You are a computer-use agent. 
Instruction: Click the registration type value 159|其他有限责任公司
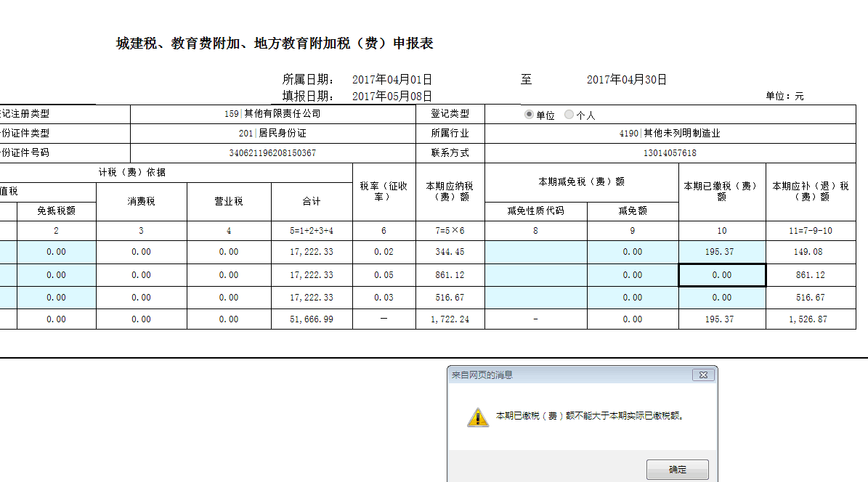pyautogui.click(x=272, y=114)
